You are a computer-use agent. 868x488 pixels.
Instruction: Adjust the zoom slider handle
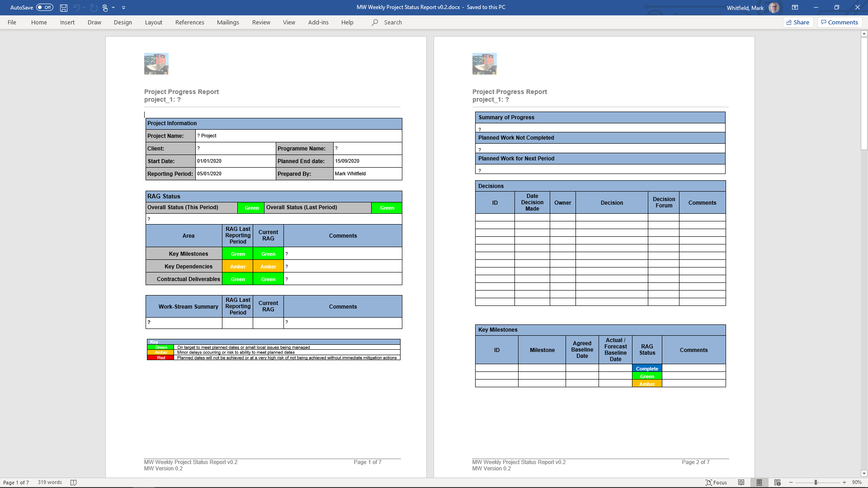coord(816,483)
